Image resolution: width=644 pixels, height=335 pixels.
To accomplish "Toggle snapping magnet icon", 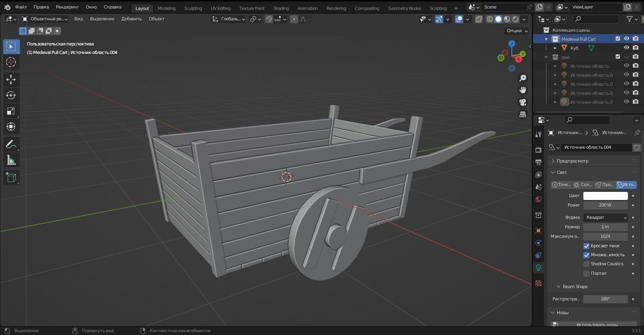I will [x=269, y=19].
